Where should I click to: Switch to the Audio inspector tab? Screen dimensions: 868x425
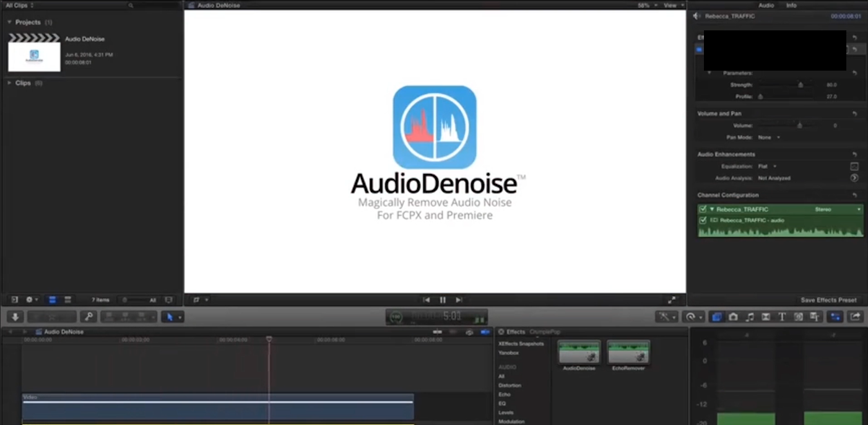(766, 5)
